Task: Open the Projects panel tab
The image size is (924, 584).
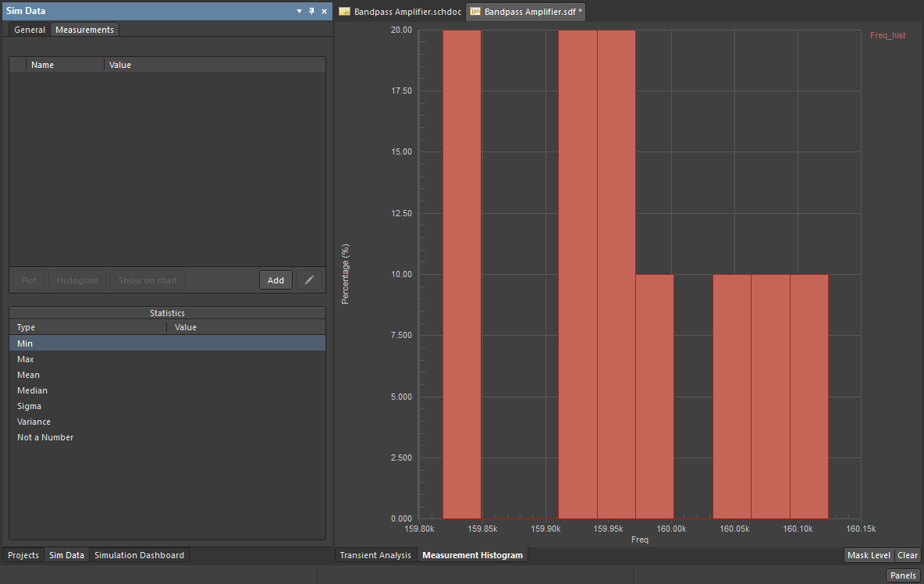Action: pos(23,555)
